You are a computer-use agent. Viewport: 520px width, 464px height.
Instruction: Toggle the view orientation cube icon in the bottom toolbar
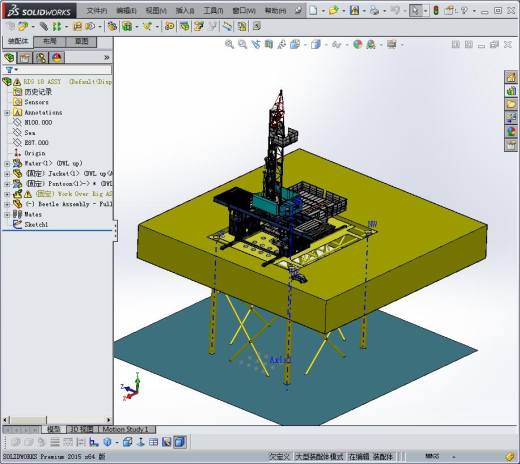tap(127, 442)
